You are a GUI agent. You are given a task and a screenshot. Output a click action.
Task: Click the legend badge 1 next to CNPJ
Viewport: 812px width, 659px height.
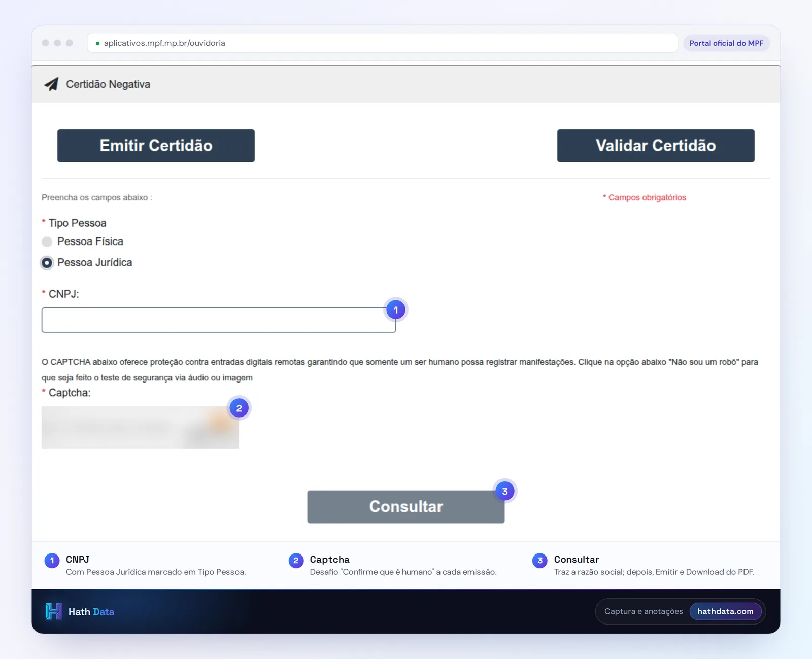[52, 561]
